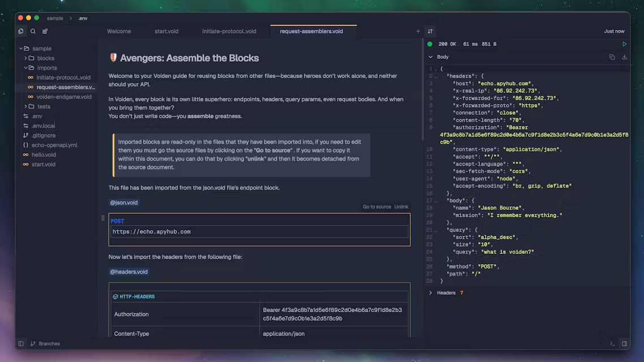Copy the response body with copy icon

click(x=612, y=57)
